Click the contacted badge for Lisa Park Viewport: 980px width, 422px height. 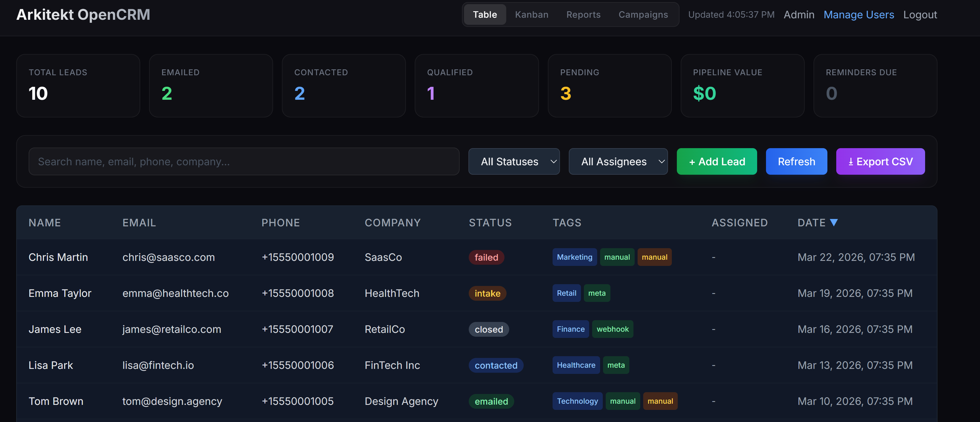496,365
